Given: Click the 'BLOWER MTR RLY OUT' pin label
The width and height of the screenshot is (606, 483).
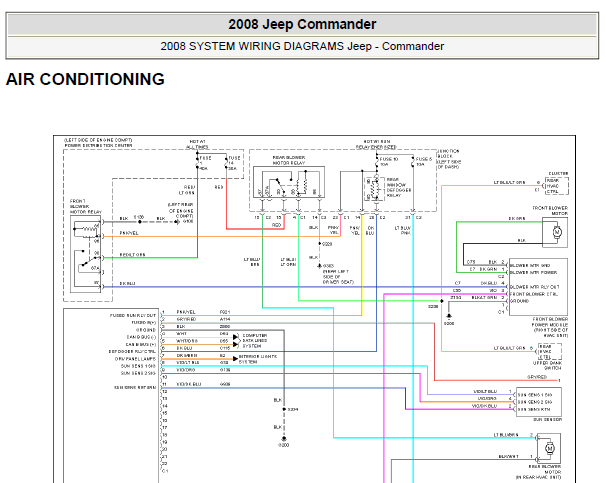Looking at the screenshot, I should click(535, 287).
